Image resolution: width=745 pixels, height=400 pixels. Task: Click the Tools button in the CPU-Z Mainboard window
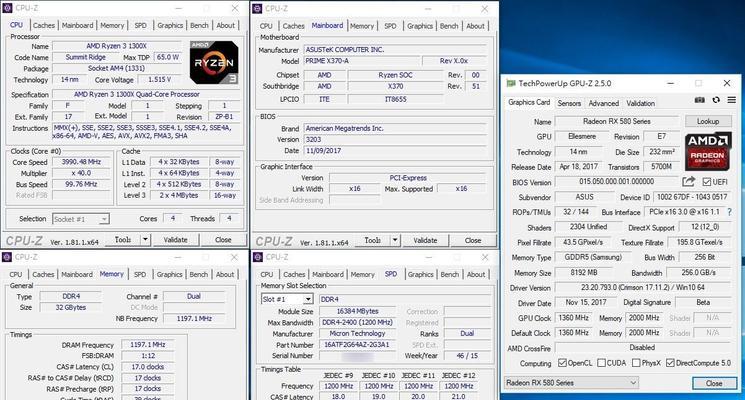[372, 240]
